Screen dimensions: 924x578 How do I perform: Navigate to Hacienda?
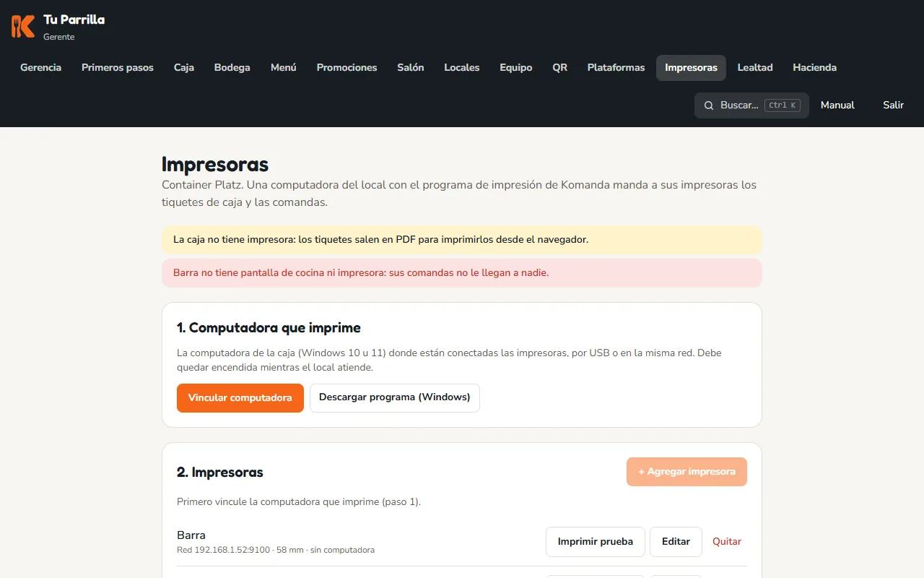[815, 68]
